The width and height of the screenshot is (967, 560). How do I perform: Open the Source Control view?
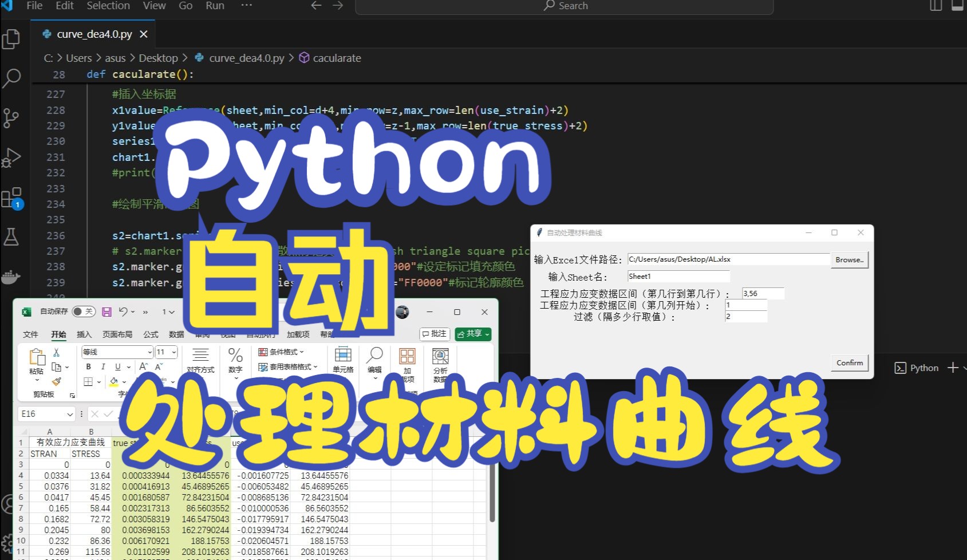(x=11, y=118)
